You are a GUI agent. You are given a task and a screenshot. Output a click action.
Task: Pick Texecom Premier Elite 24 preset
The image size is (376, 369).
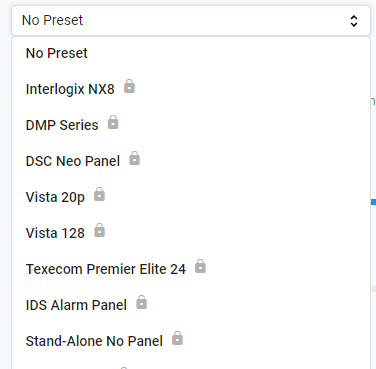pos(191,269)
